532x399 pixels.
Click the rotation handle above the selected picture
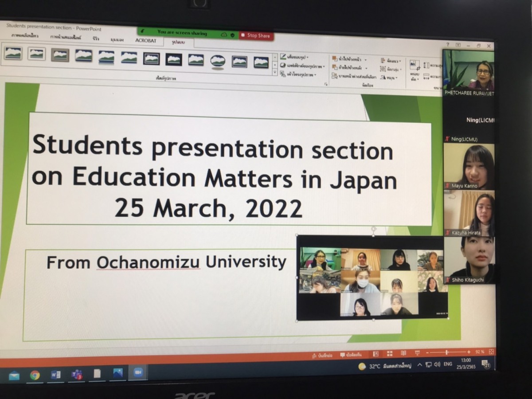click(374, 229)
